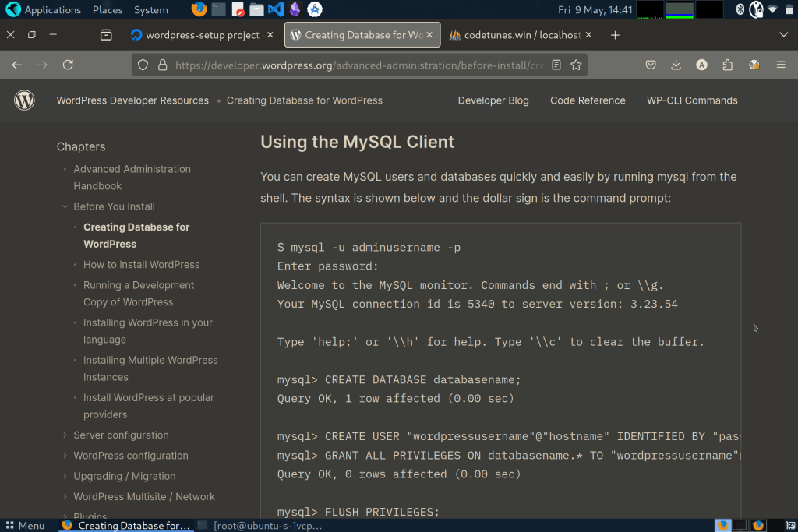Toggle reader view for this page
Screen dimensions: 798x532
(x=556, y=65)
